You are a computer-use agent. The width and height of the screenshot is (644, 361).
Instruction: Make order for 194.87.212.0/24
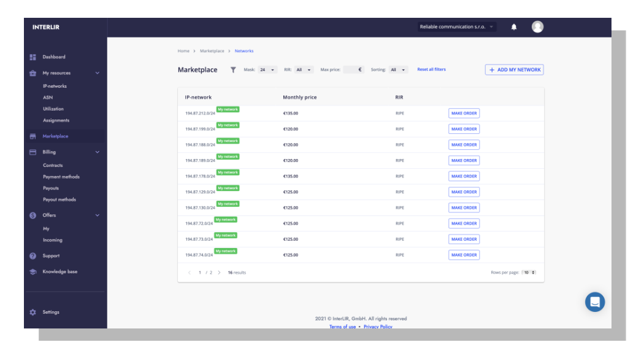click(464, 114)
